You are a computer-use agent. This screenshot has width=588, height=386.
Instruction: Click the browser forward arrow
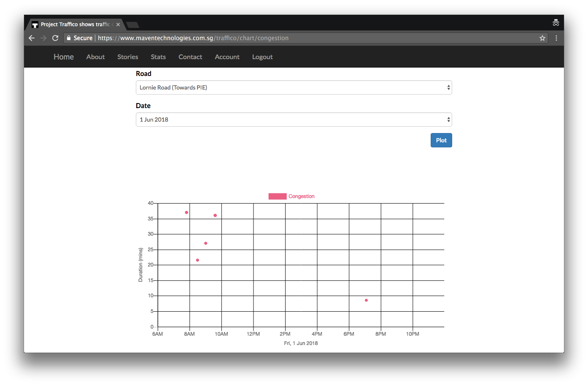(x=43, y=38)
